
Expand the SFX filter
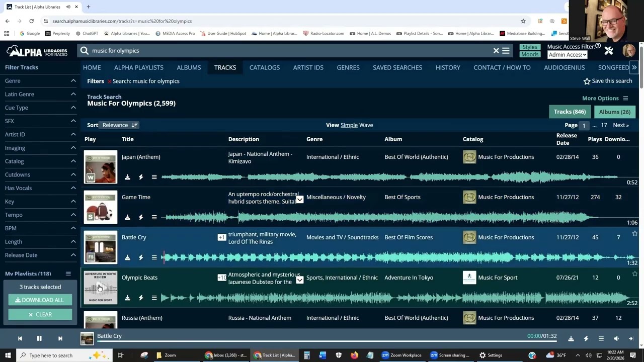(x=40, y=121)
